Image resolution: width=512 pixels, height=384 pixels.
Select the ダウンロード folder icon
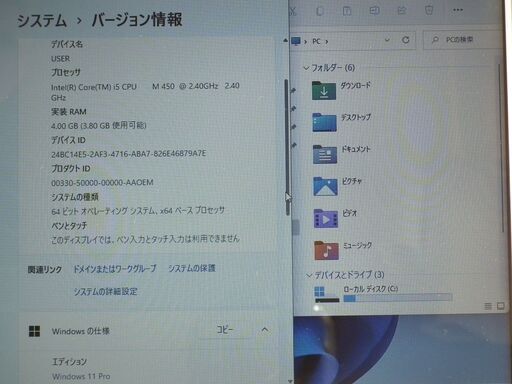(x=324, y=91)
